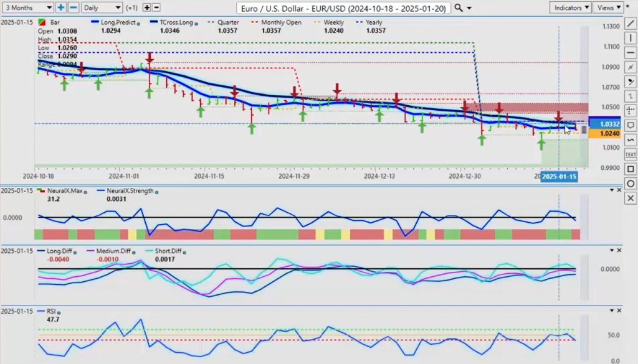The width and height of the screenshot is (638, 364).
Task: Select the crosshair cursor tool
Action: (631, 111)
